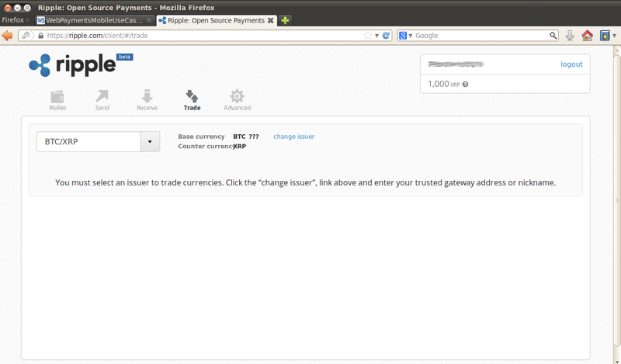The image size is (621, 364).
Task: Open the Firefox downloads arrow
Action: (x=570, y=35)
